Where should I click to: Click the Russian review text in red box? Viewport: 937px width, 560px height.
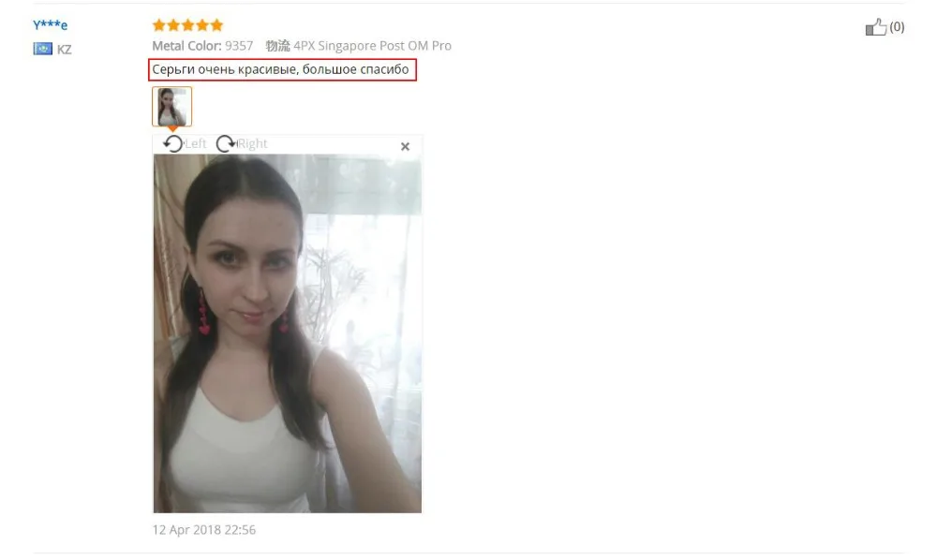281,70
